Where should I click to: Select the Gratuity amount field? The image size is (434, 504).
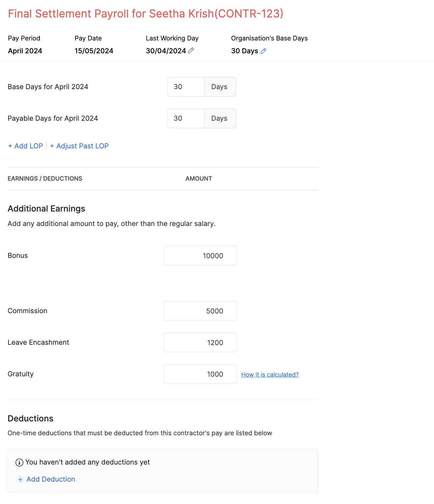click(200, 374)
